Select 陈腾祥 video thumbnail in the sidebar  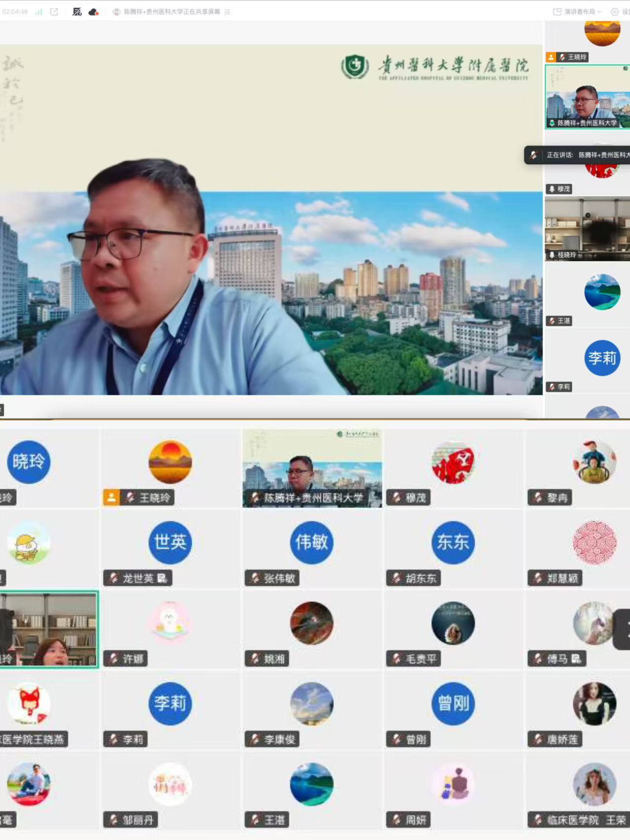(x=587, y=97)
